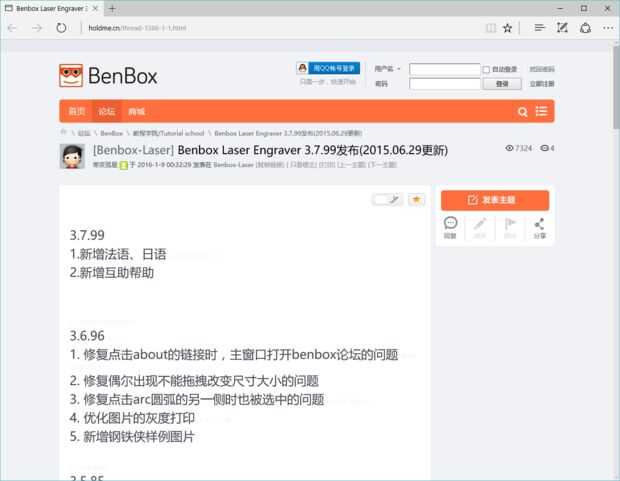Make a web note with the pen icon
The height and width of the screenshot is (481, 620).
point(562,28)
